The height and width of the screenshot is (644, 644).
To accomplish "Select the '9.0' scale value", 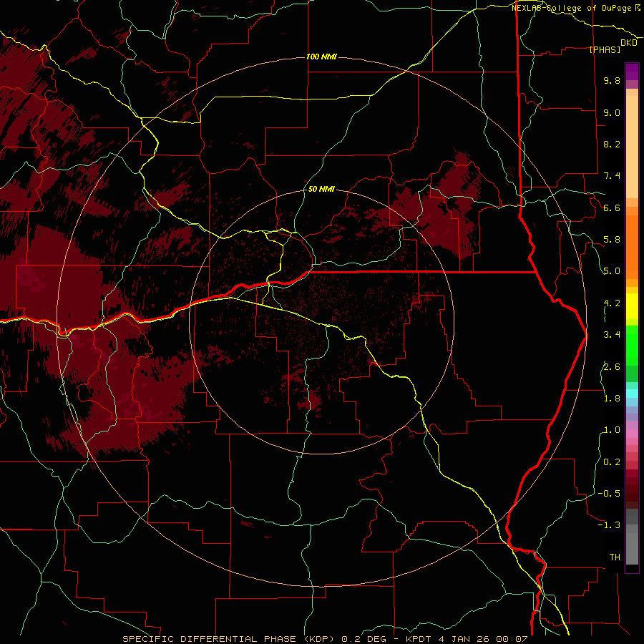I will point(612,112).
